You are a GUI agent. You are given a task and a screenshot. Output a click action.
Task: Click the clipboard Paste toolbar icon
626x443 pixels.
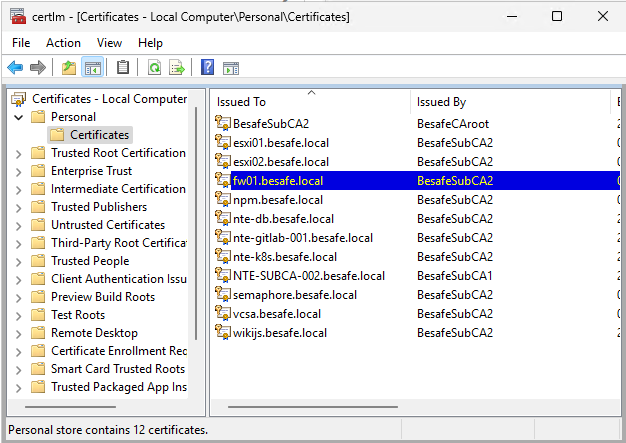click(123, 67)
